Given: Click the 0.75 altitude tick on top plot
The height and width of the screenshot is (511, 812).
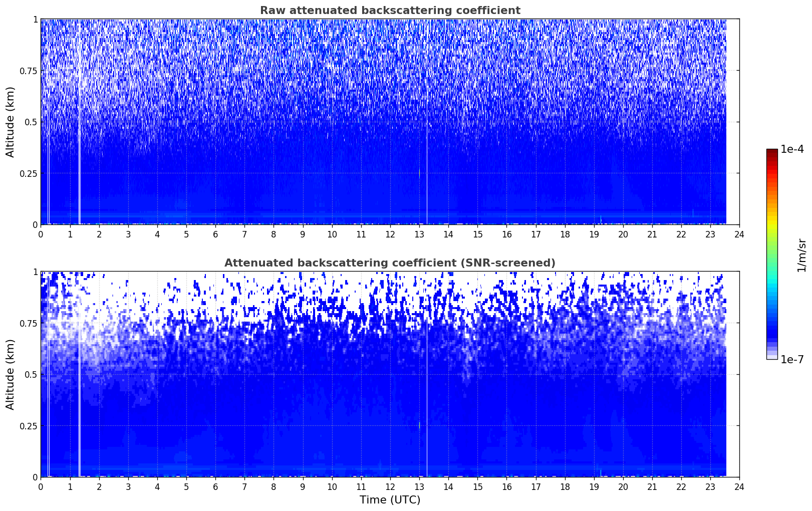Looking at the screenshot, I should click(28, 71).
